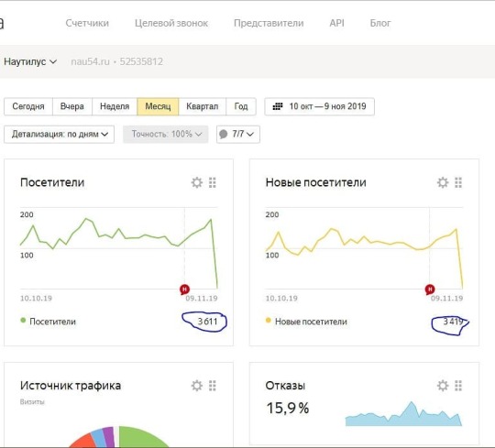Screen dimensions: 495x448
Task: Click yellow Новые посетители legend dot
Action: click(x=269, y=321)
